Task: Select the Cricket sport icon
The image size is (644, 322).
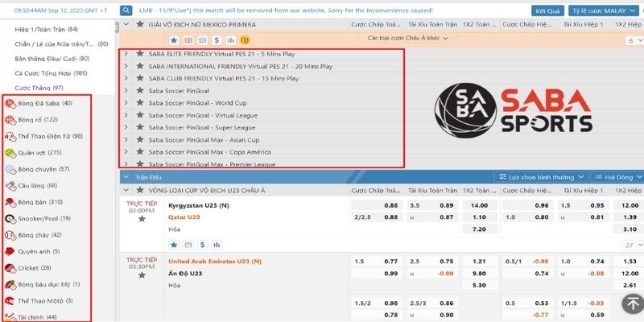Action: click(10, 268)
